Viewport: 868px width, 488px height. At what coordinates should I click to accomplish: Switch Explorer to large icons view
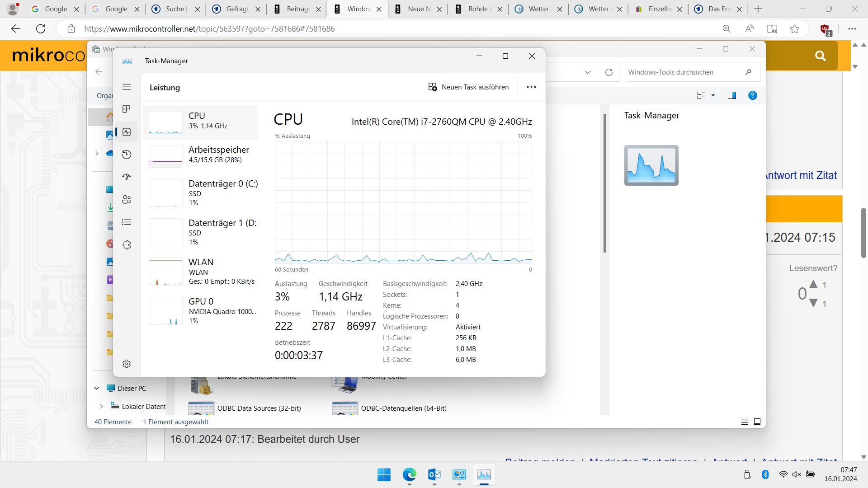757,422
